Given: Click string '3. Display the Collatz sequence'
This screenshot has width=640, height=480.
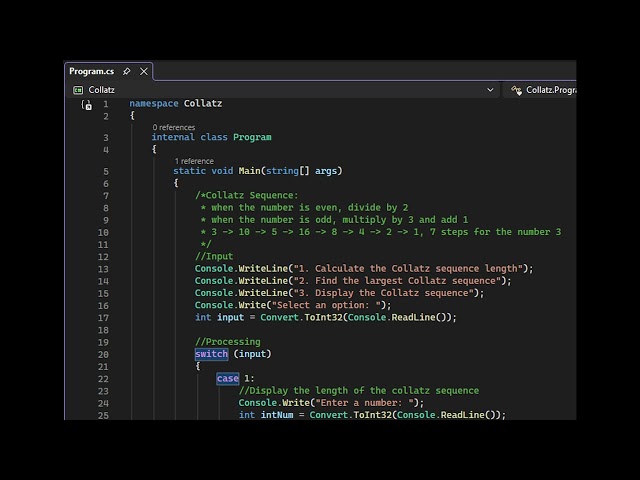Looking at the screenshot, I should click(384, 293).
